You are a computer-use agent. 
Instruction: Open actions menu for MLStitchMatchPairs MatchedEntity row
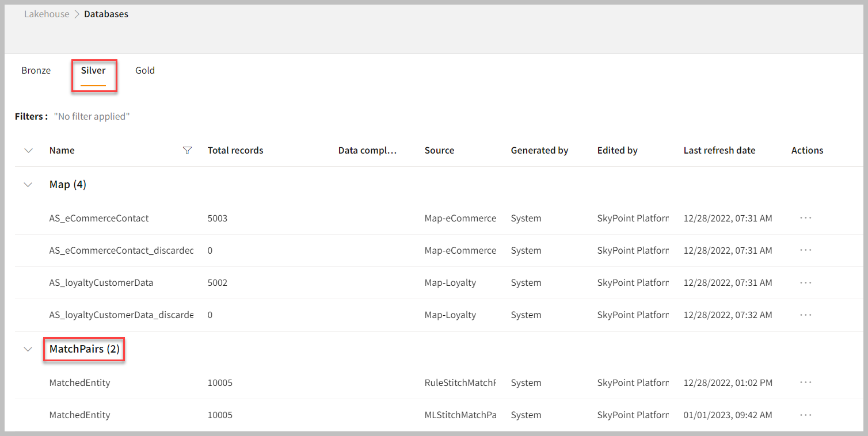pyautogui.click(x=805, y=415)
